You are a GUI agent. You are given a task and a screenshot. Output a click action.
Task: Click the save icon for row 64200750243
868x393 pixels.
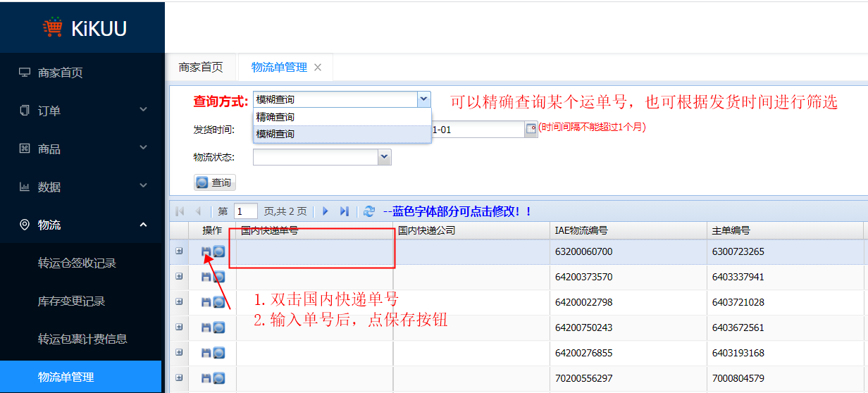tap(206, 327)
